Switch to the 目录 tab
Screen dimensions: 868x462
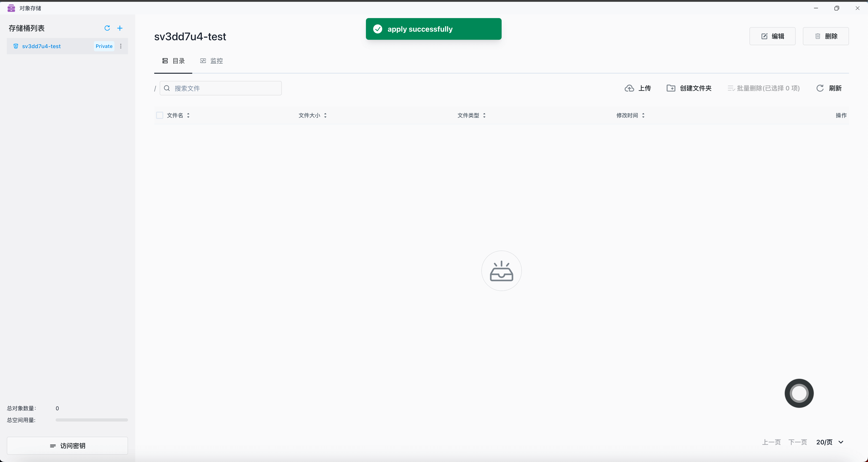tap(173, 61)
